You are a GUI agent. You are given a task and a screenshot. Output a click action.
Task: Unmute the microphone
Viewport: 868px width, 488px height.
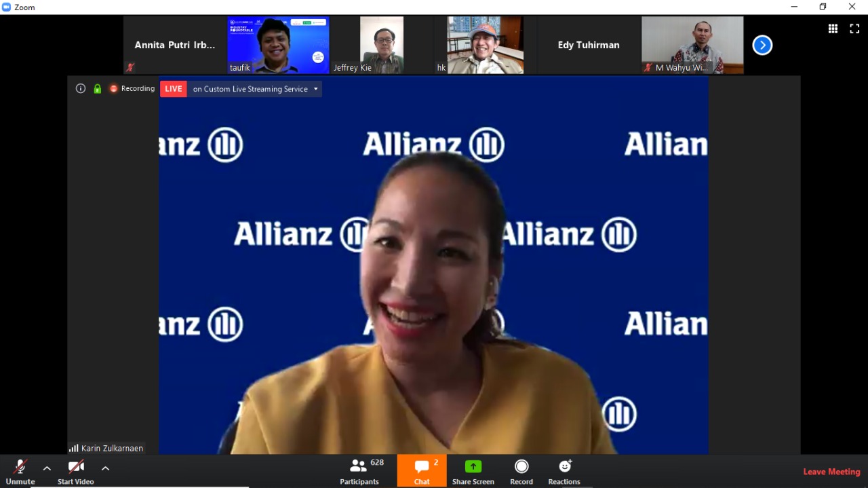coord(20,471)
